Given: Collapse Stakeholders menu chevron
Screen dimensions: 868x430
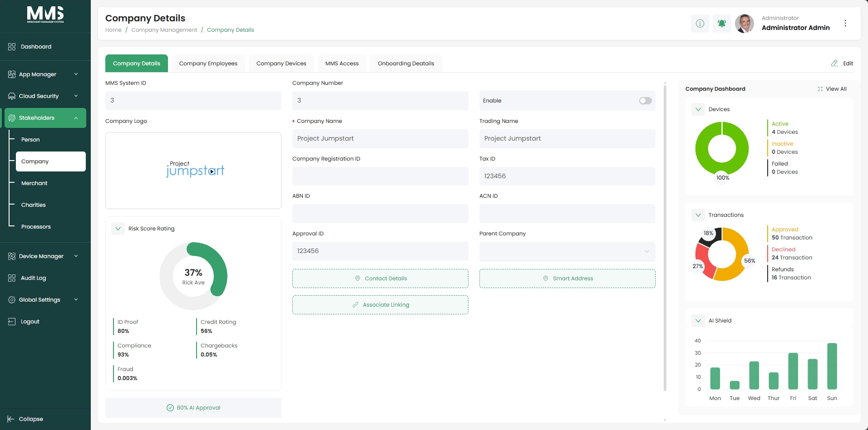Looking at the screenshot, I should 76,118.
